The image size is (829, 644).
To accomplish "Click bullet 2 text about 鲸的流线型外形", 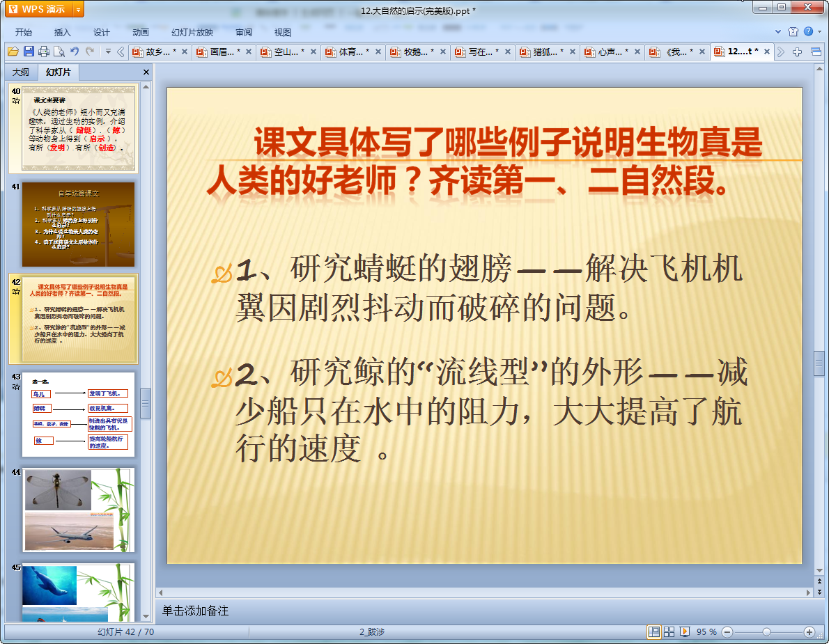I will point(490,411).
